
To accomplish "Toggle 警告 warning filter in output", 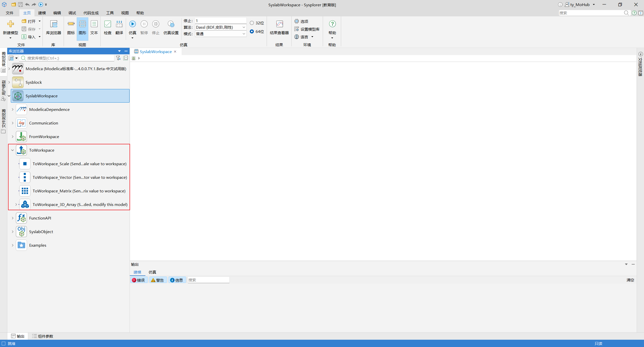I will tap(158, 280).
